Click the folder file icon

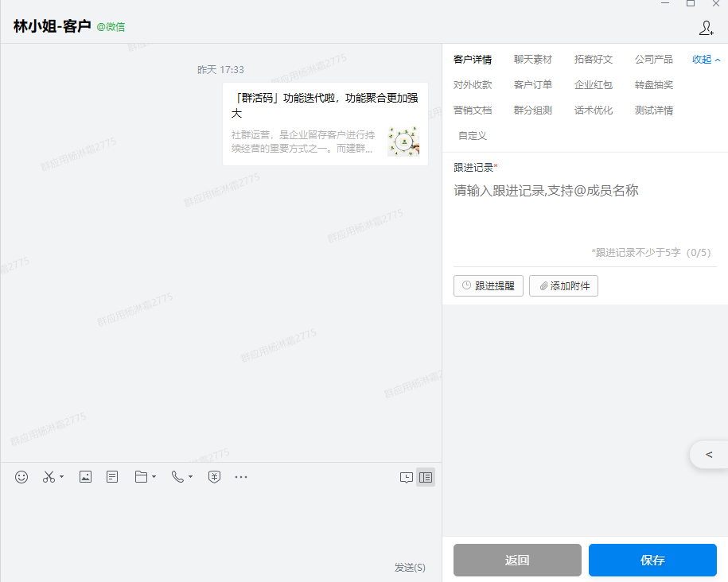[141, 477]
